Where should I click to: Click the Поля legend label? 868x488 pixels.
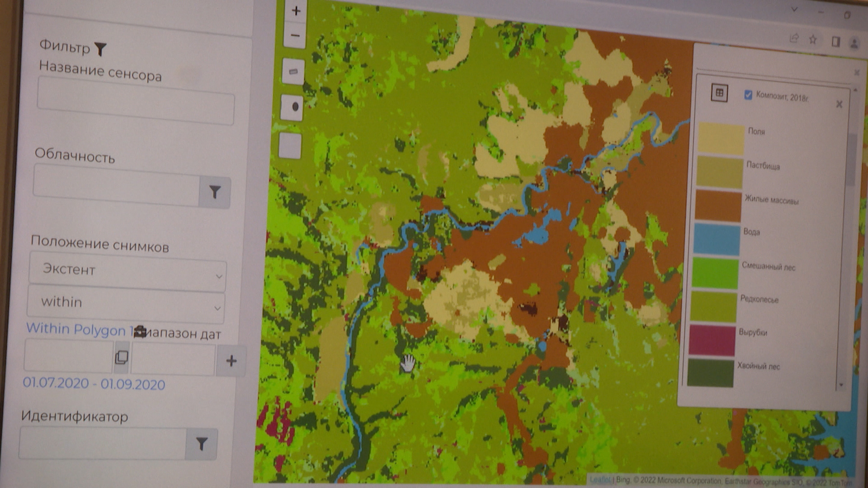coord(756,131)
